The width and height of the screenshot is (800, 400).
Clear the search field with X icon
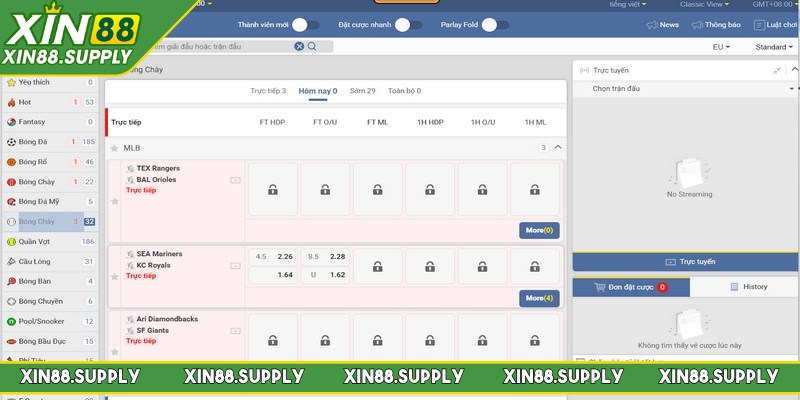click(299, 46)
